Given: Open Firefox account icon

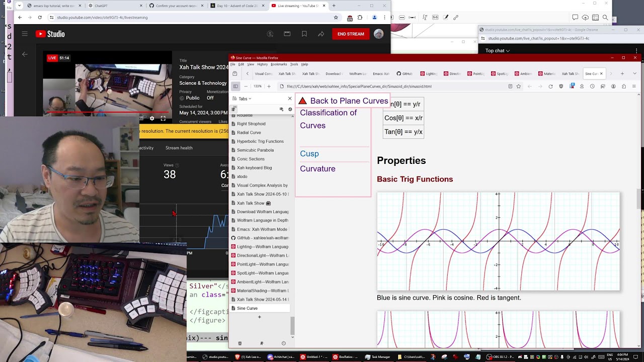Looking at the screenshot, I should click(x=613, y=86).
